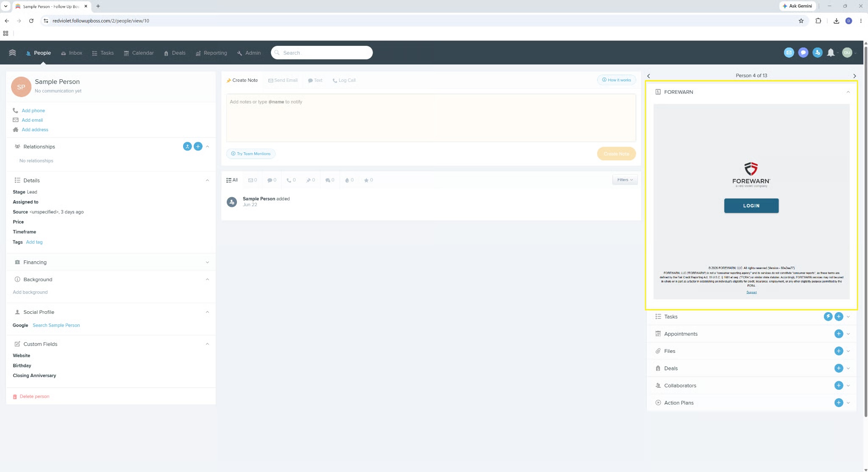
Task: Click the notes text area
Action: coord(431,118)
